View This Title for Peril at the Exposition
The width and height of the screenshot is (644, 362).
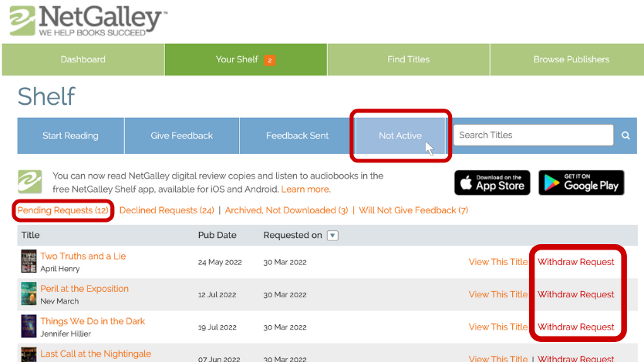click(498, 294)
